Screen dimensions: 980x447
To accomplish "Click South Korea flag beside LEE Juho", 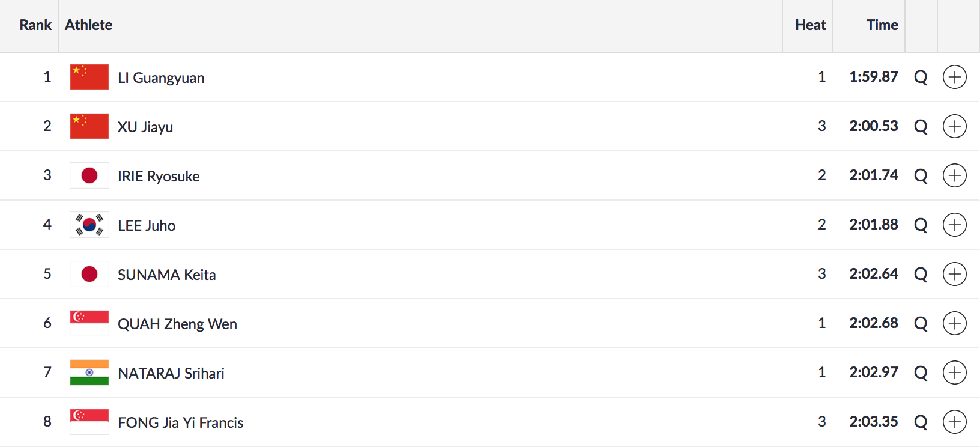I will click(89, 225).
